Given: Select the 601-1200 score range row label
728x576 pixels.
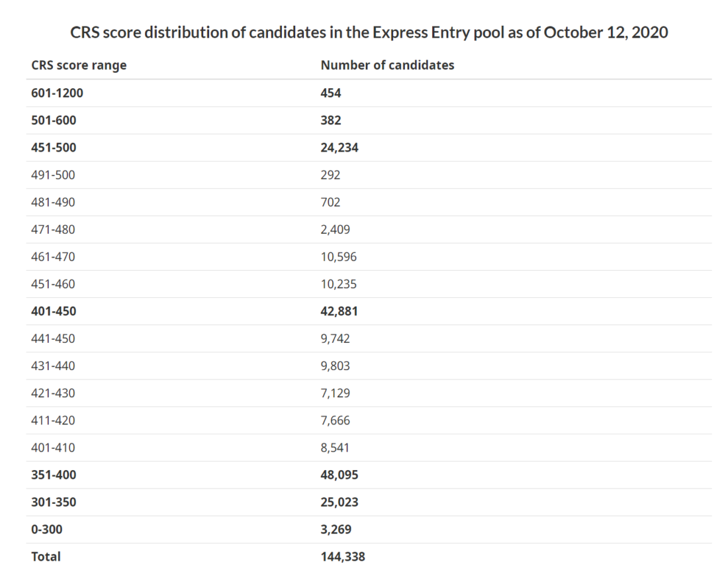Looking at the screenshot, I should pyautogui.click(x=58, y=93).
